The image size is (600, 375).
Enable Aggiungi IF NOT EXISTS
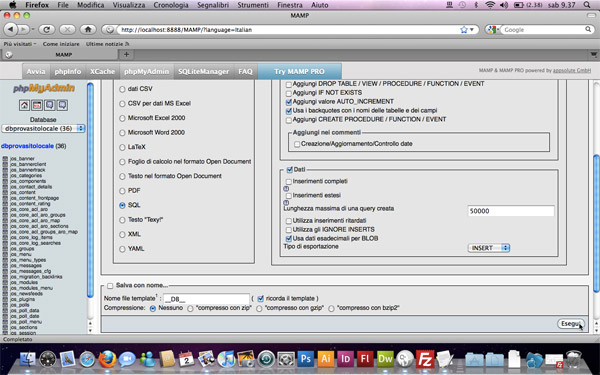289,93
